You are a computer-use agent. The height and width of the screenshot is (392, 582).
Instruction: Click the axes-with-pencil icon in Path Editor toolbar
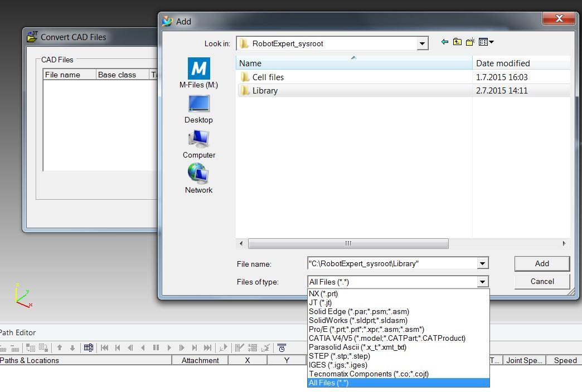tap(265, 347)
